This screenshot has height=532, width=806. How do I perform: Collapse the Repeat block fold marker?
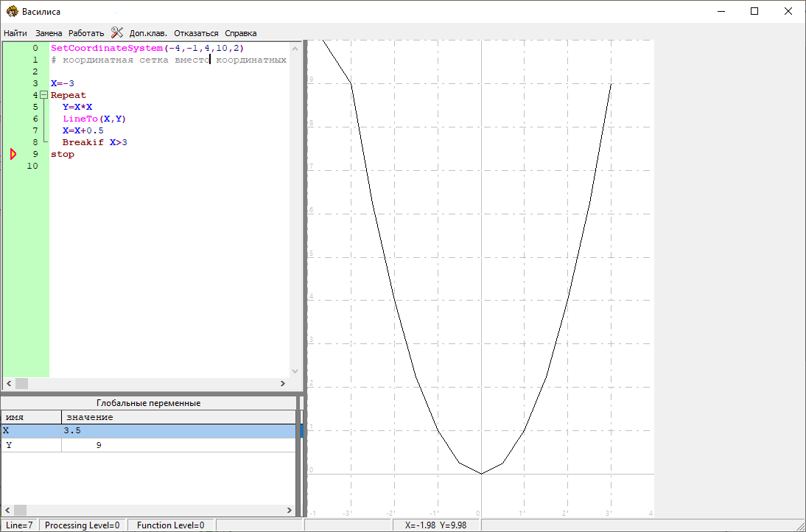[x=43, y=95]
